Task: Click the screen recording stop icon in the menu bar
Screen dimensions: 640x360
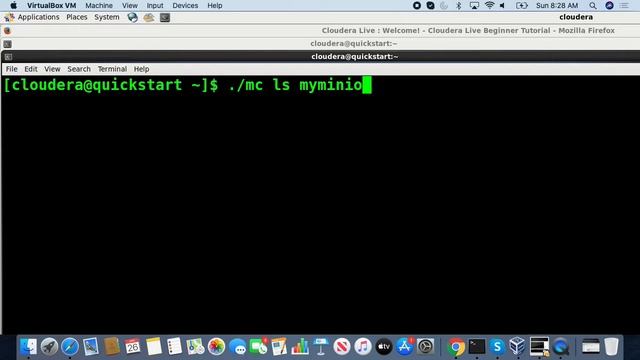Action: tap(417, 5)
